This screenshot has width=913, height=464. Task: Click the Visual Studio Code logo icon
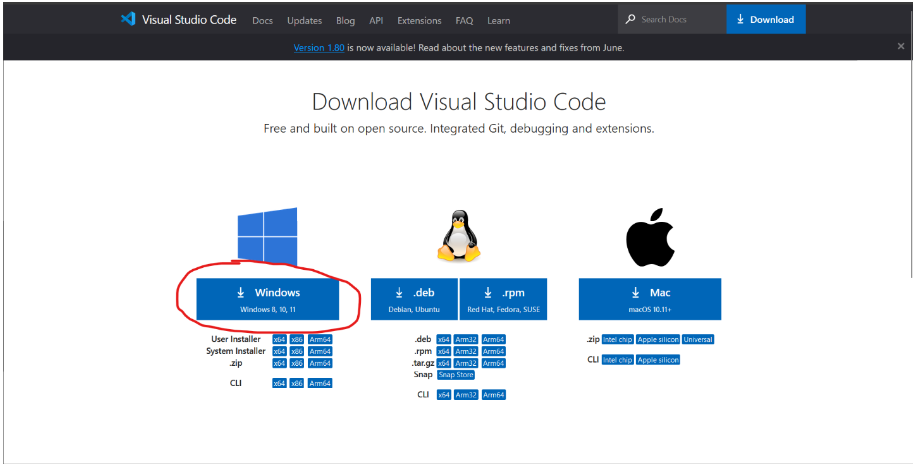click(x=128, y=19)
